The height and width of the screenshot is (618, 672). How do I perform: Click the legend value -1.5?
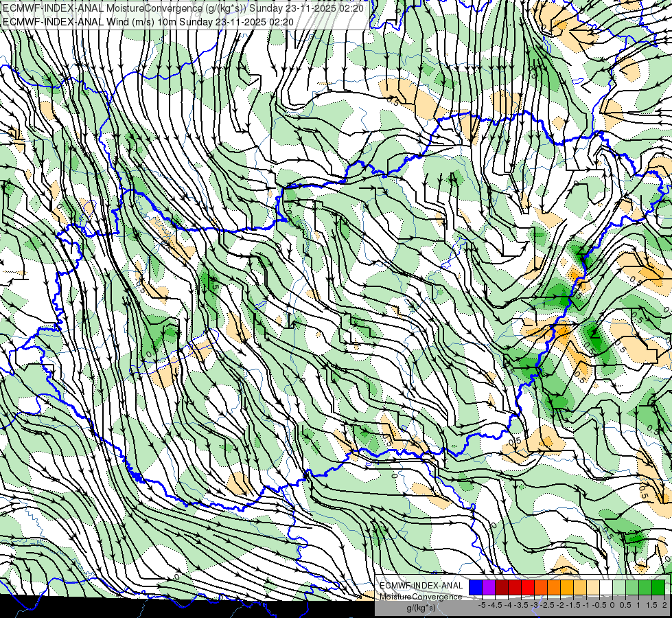tap(573, 605)
